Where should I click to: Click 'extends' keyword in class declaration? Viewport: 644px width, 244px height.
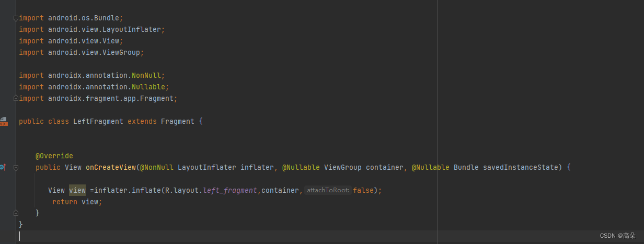142,121
